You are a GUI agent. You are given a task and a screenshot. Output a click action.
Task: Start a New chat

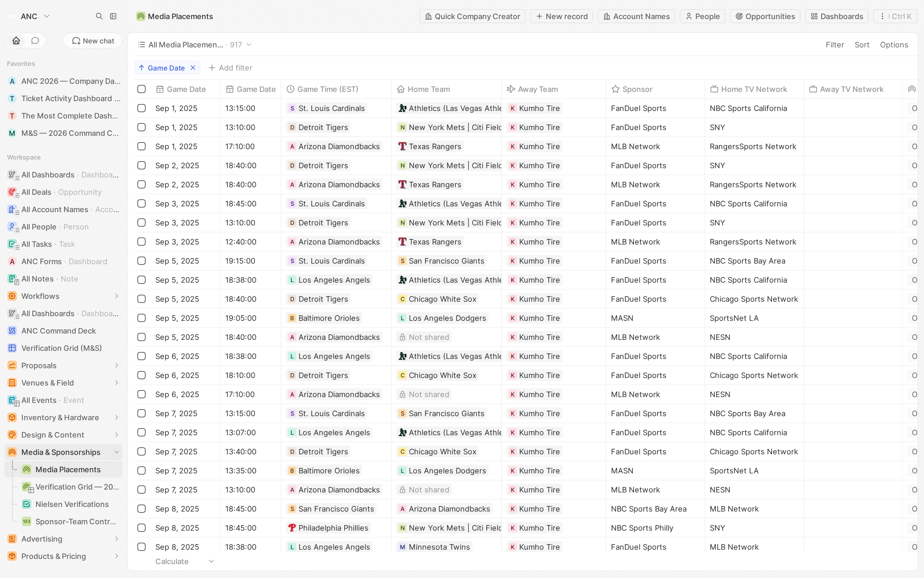(x=93, y=40)
